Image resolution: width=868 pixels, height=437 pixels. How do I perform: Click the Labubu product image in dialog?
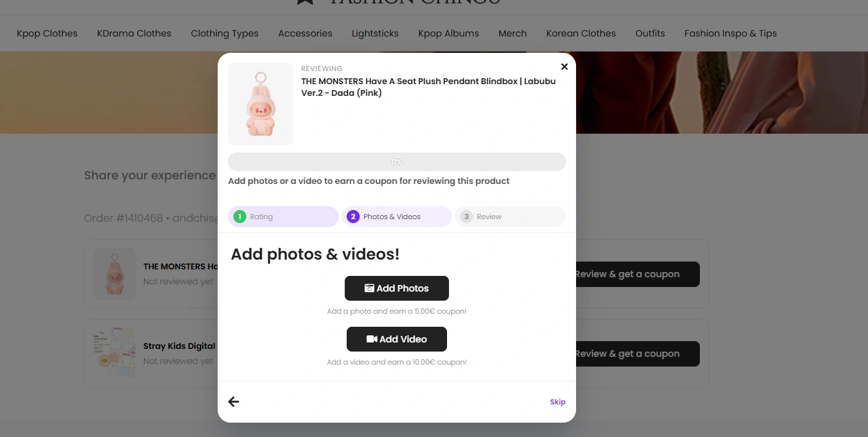[x=261, y=104]
